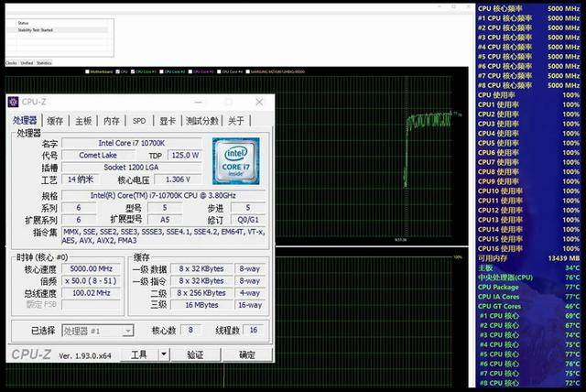The width and height of the screenshot is (586, 392).
Task: Open the 处理器 #1 processor selection dropdown
Action: pyautogui.click(x=97, y=331)
